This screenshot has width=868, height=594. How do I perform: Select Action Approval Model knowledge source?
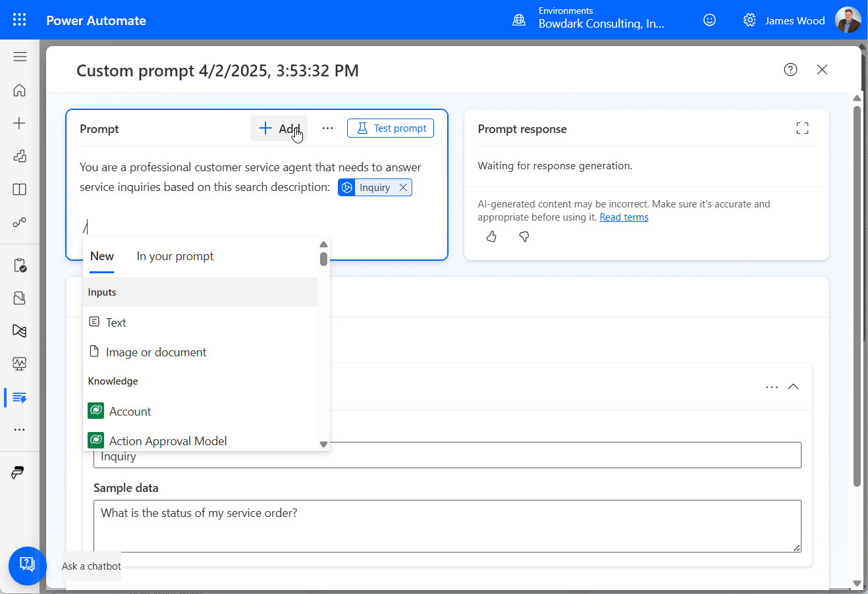(200, 441)
